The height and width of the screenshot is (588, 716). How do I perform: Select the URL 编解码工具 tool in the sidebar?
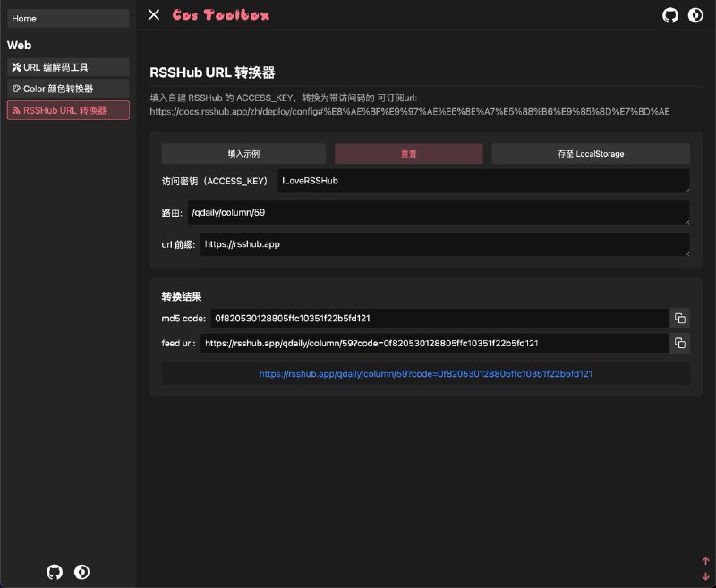(67, 67)
